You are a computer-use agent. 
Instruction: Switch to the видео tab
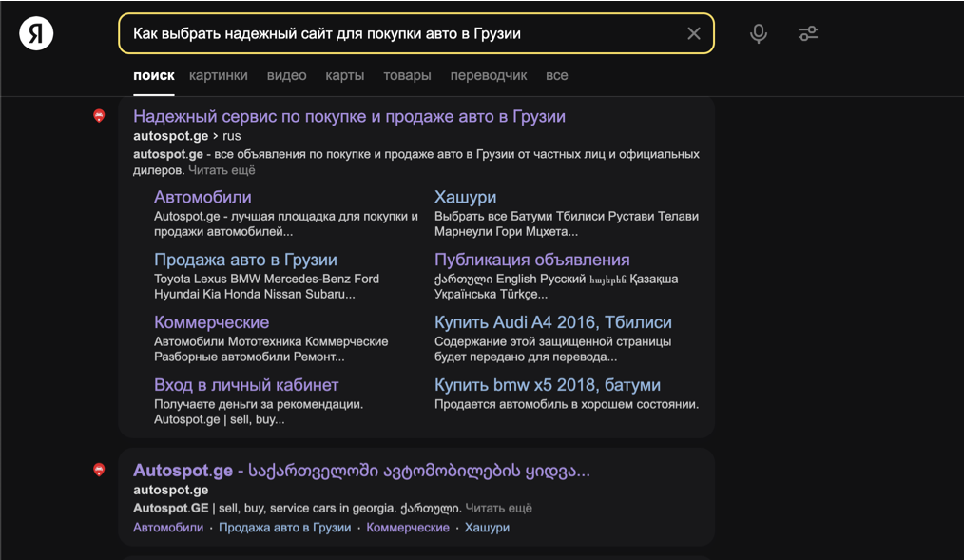coord(286,76)
